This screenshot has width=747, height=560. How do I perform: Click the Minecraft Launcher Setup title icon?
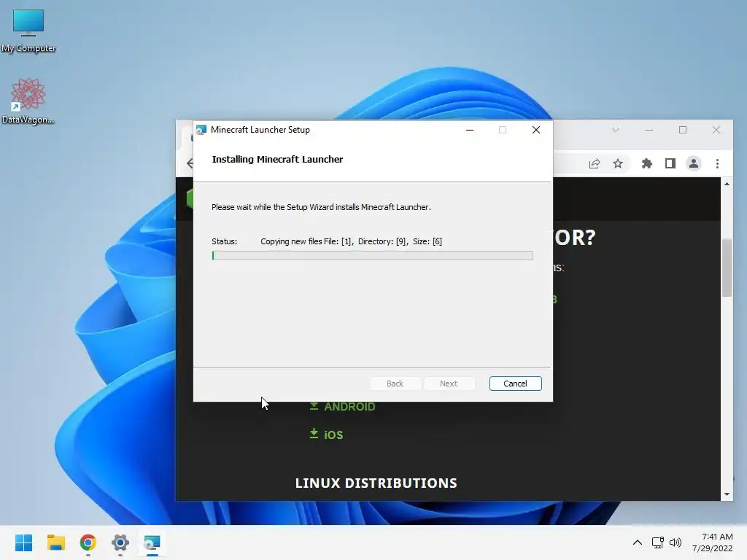click(x=201, y=130)
